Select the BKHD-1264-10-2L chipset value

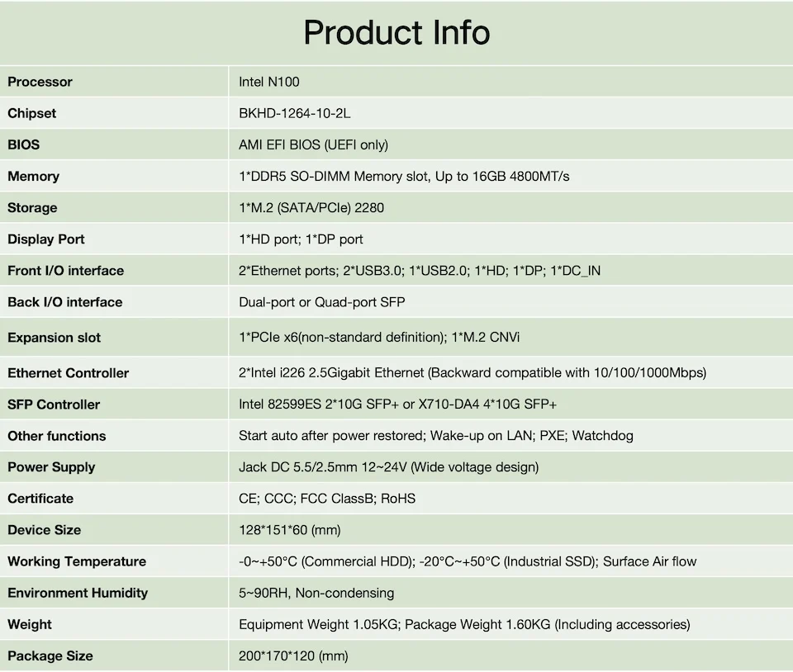[294, 113]
